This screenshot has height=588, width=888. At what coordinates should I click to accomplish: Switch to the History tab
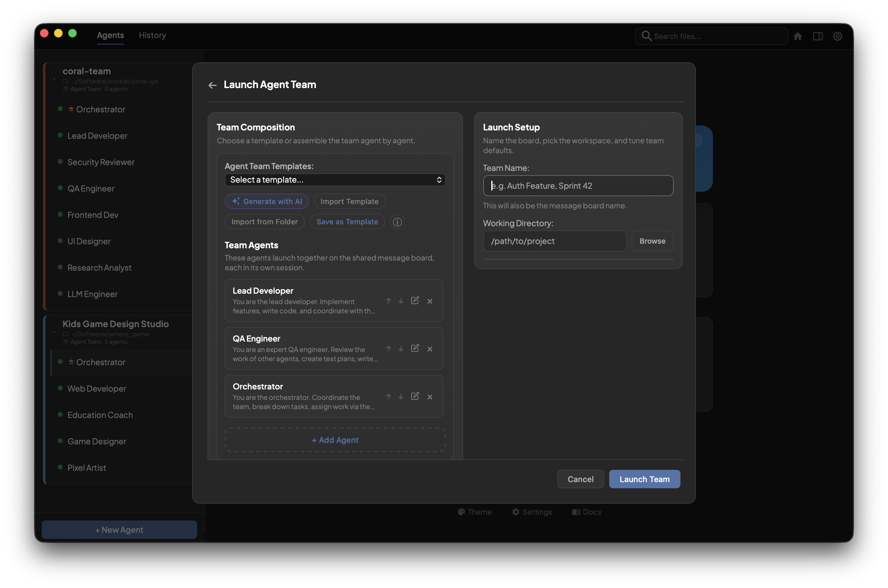152,35
